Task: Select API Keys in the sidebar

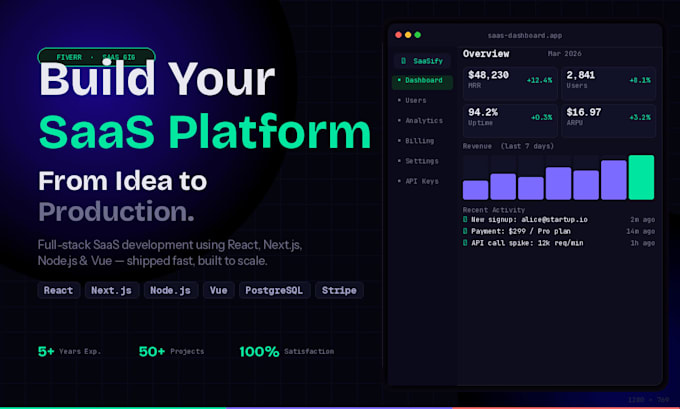Action: (x=418, y=181)
